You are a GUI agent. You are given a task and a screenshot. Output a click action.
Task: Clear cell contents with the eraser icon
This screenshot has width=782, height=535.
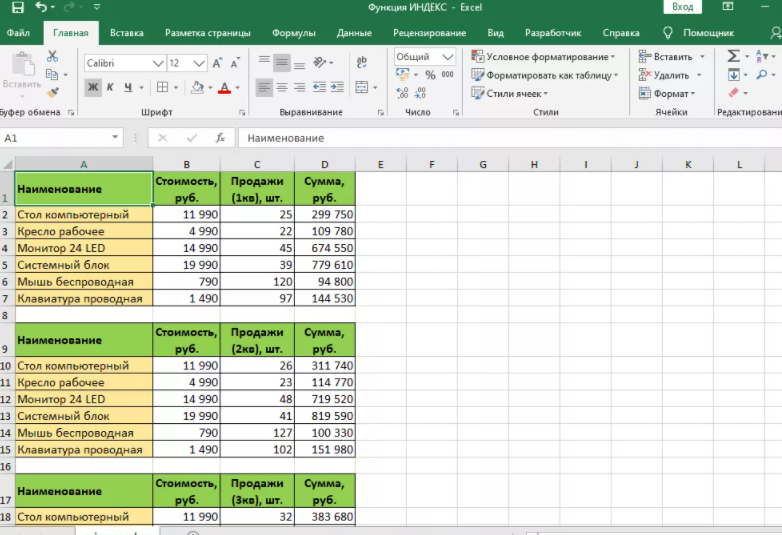pyautogui.click(x=733, y=93)
